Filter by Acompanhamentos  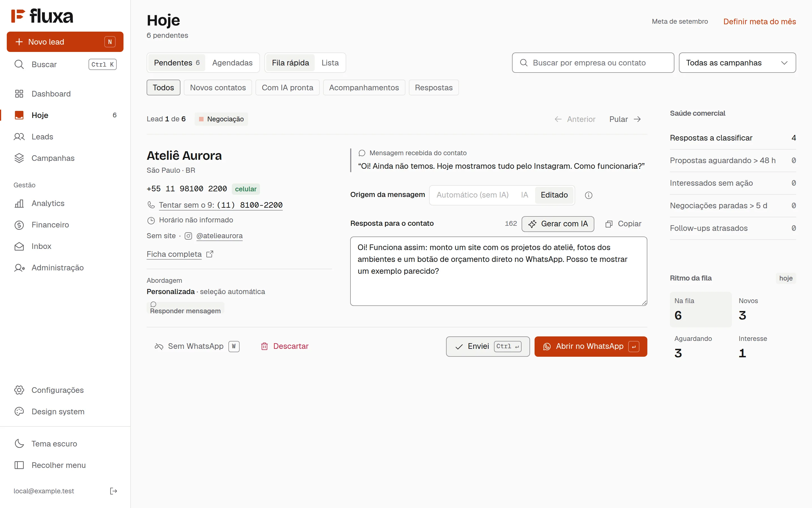(364, 87)
